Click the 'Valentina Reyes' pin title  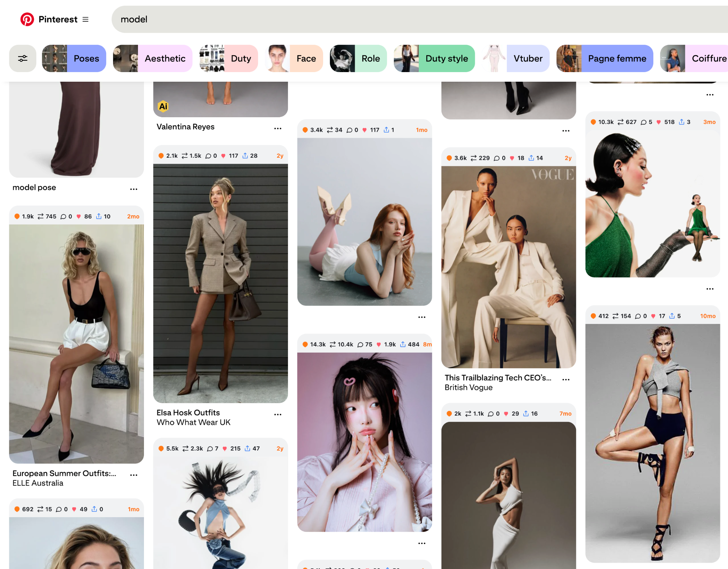[186, 127]
